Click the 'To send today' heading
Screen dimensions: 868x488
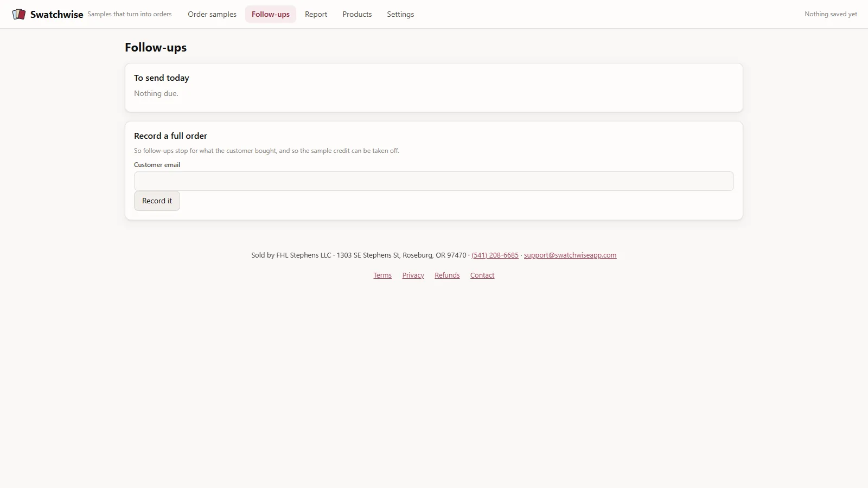[162, 78]
